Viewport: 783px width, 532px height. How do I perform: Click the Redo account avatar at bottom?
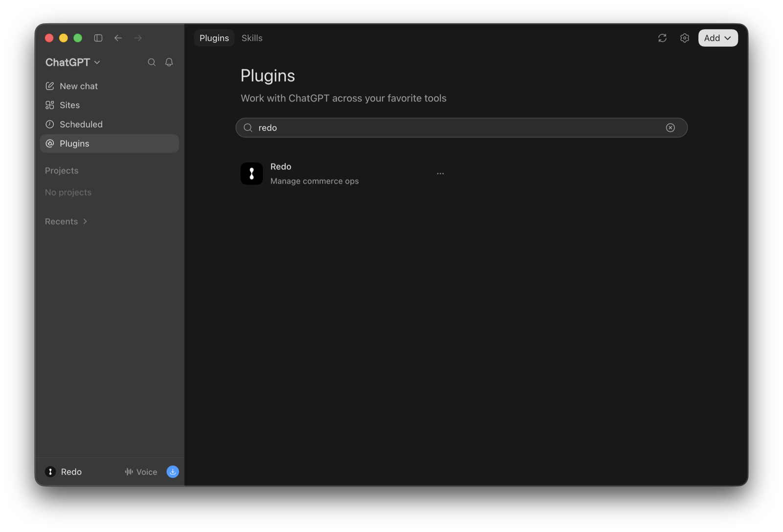pyautogui.click(x=50, y=471)
